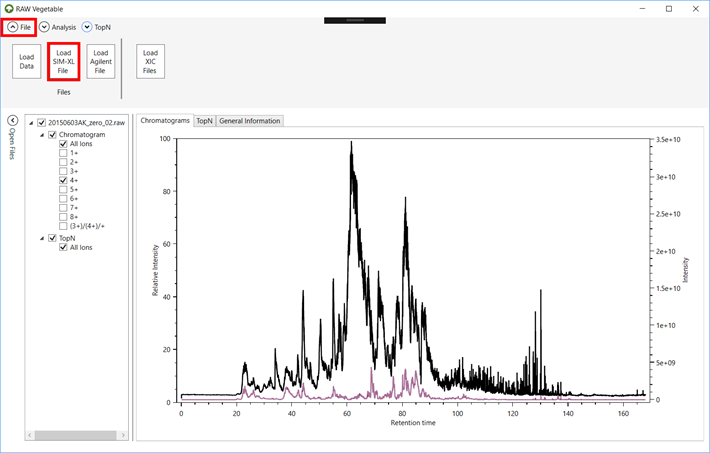The image size is (710, 453).
Task: Uncheck All Ions under Chromatogram
Action: 63,144
